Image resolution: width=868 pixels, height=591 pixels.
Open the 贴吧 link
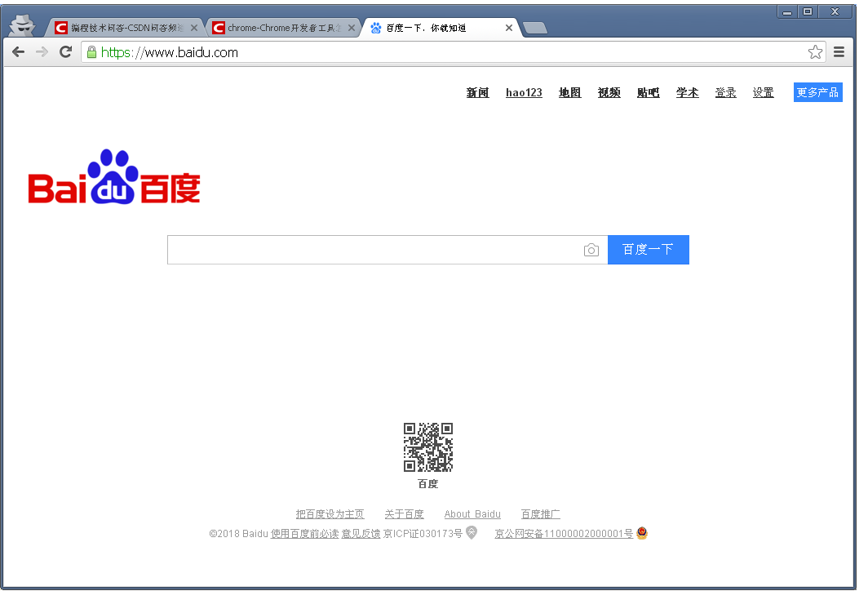(649, 92)
